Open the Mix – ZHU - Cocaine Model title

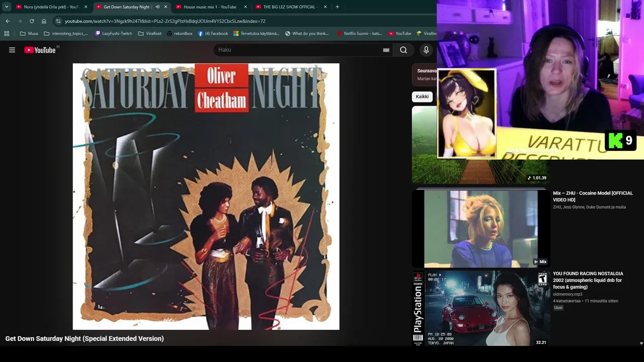pyautogui.click(x=593, y=197)
